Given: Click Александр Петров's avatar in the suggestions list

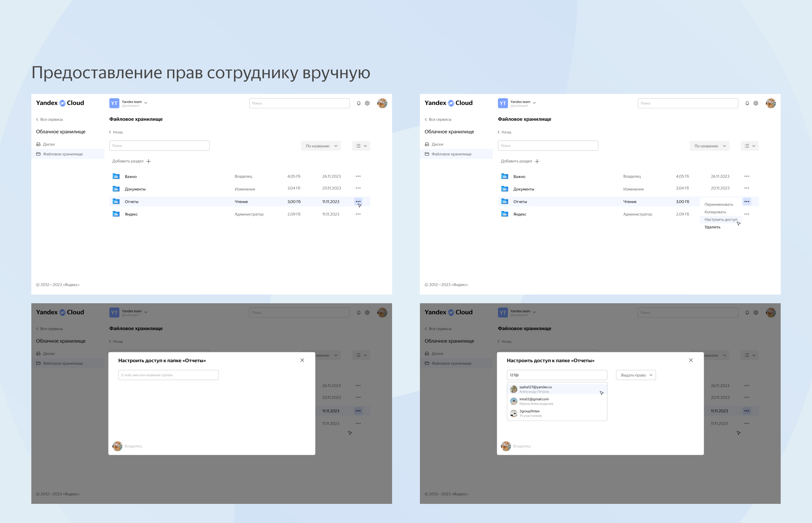Looking at the screenshot, I should 514,389.
